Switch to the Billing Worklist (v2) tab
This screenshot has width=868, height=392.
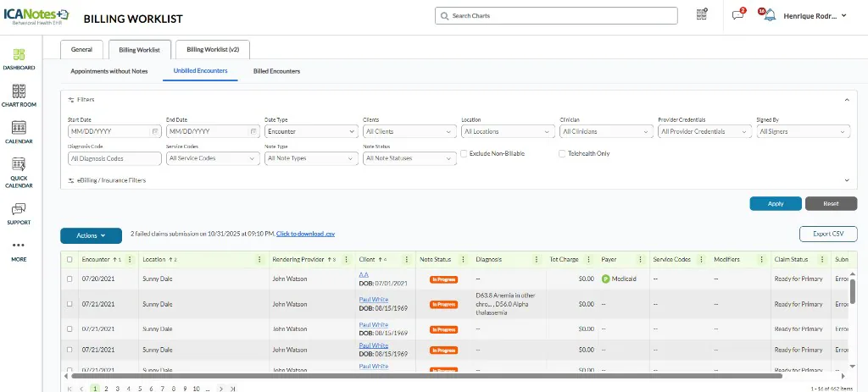pos(213,49)
